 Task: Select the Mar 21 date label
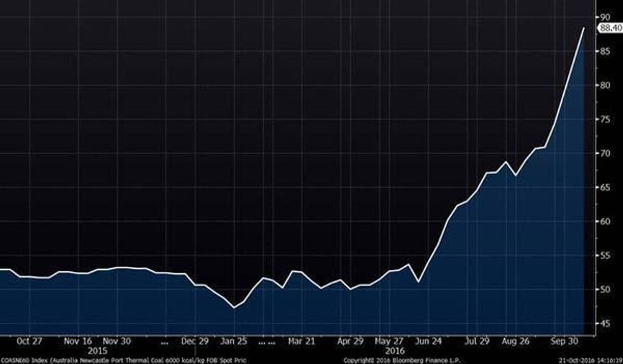pyautogui.click(x=303, y=341)
